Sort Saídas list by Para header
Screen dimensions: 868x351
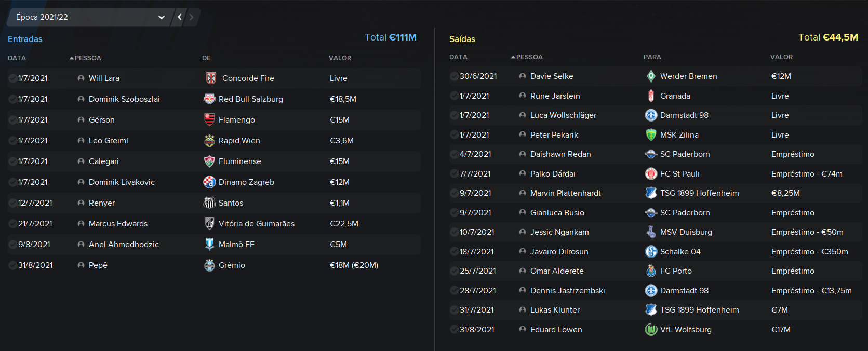[x=652, y=57]
